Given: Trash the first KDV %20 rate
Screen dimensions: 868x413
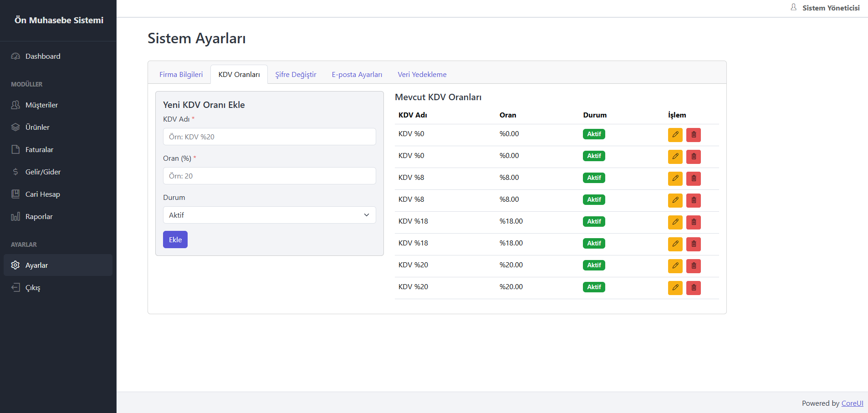Looking at the screenshot, I should (x=693, y=266).
